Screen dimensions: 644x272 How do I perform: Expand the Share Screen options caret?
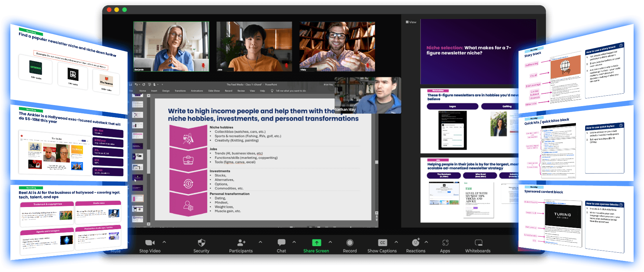pyautogui.click(x=330, y=242)
